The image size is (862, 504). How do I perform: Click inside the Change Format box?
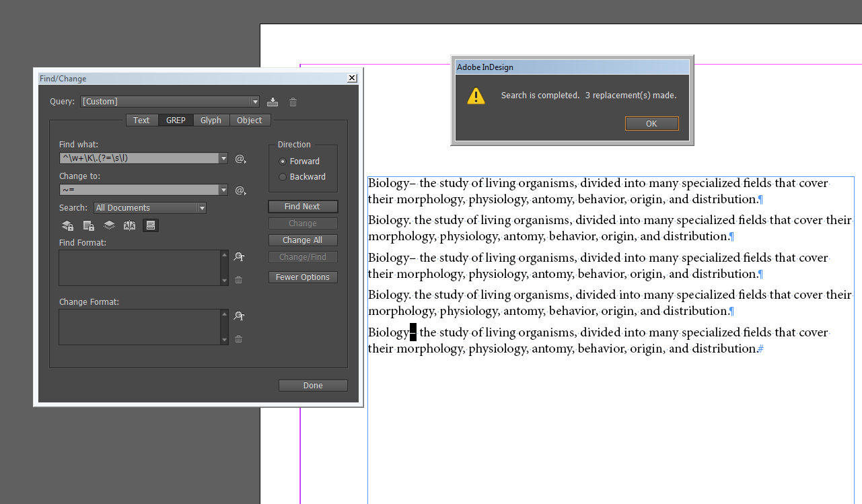(139, 327)
